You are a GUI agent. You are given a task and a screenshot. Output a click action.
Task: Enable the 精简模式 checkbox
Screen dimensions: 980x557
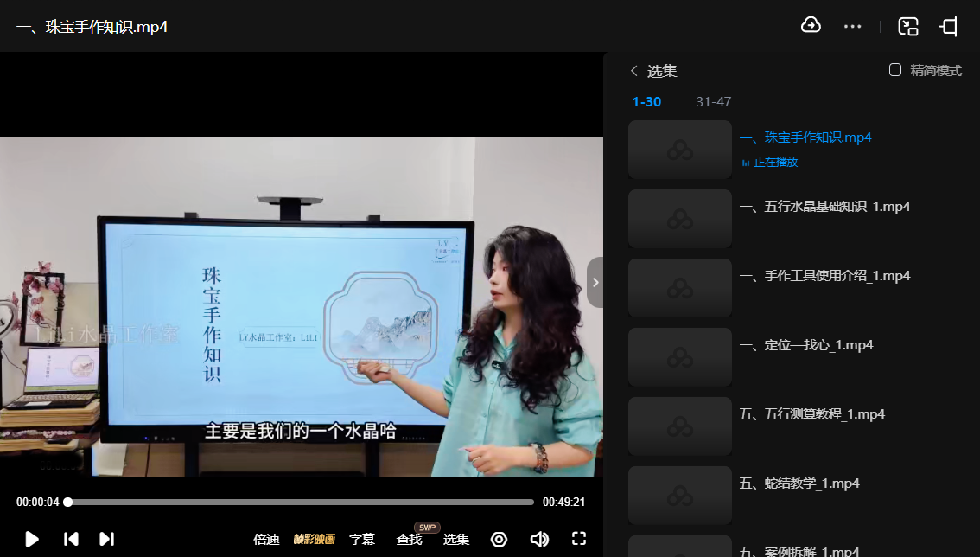pyautogui.click(x=895, y=70)
